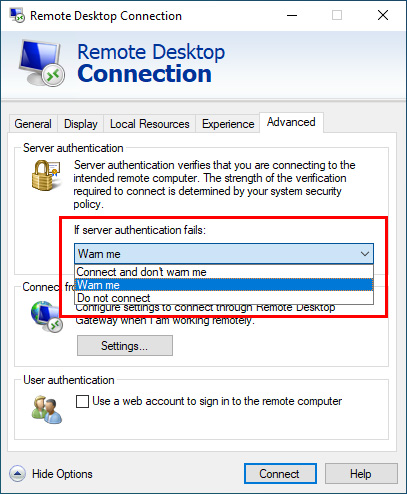Collapse the server authentication dropdown arrow
407x494 pixels.
click(365, 254)
